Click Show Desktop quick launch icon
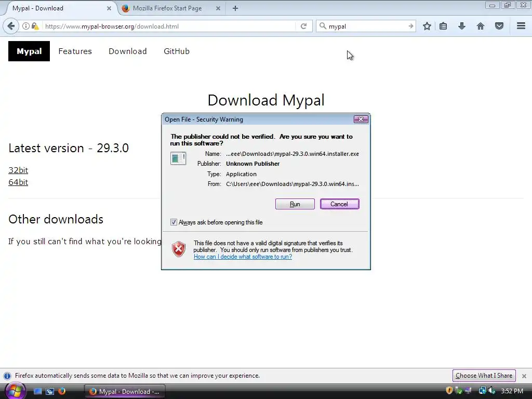The image size is (532, 399). (x=37, y=391)
